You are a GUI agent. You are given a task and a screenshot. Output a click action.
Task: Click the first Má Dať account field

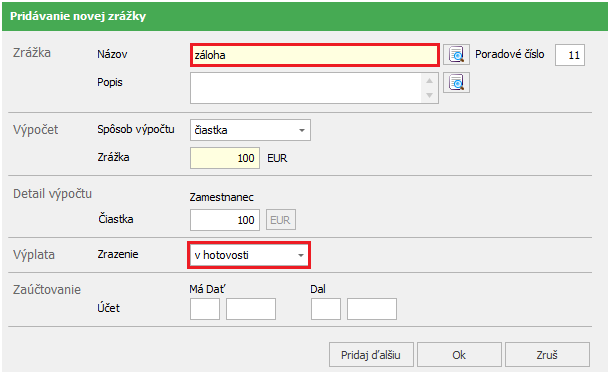click(x=205, y=309)
